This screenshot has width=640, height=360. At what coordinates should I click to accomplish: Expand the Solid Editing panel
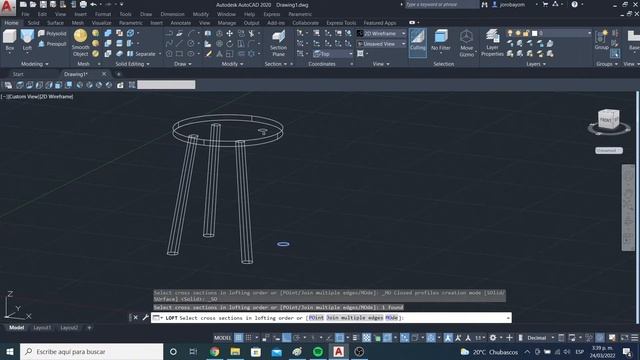(132, 64)
